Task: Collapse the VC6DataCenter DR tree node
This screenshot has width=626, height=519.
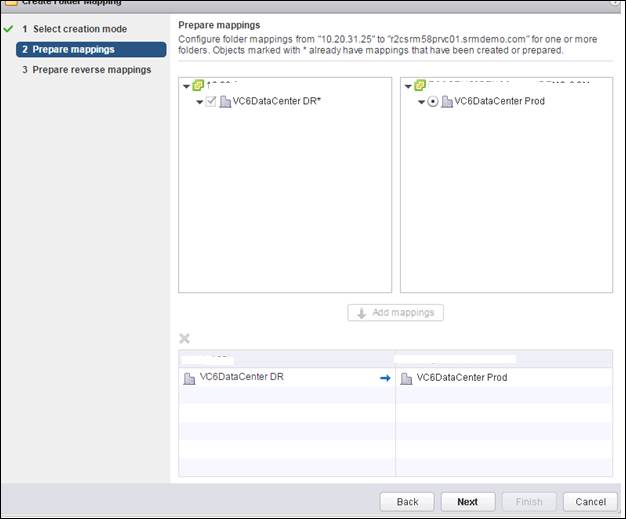Action: 200,102
